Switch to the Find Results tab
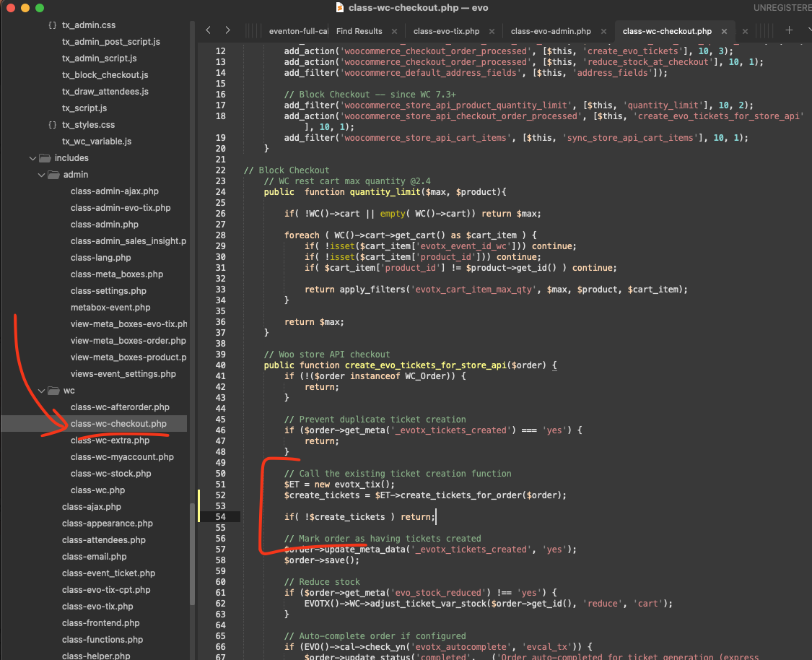The height and width of the screenshot is (660, 812). click(359, 31)
